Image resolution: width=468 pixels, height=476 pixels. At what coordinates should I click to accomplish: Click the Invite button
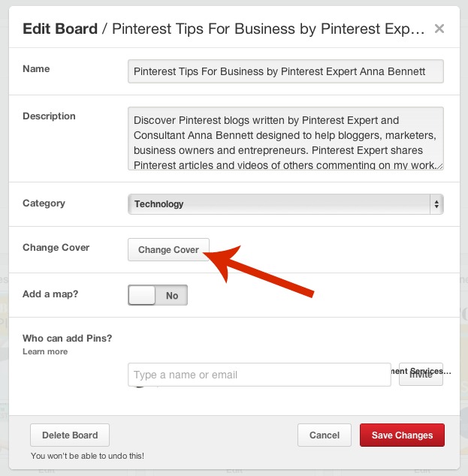pos(421,375)
